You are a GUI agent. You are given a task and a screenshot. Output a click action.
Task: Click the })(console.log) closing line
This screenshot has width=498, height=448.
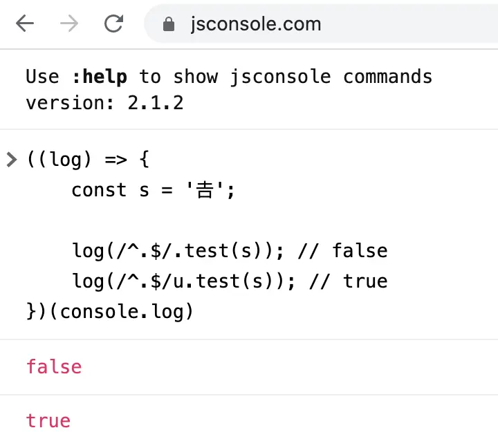pos(110,312)
